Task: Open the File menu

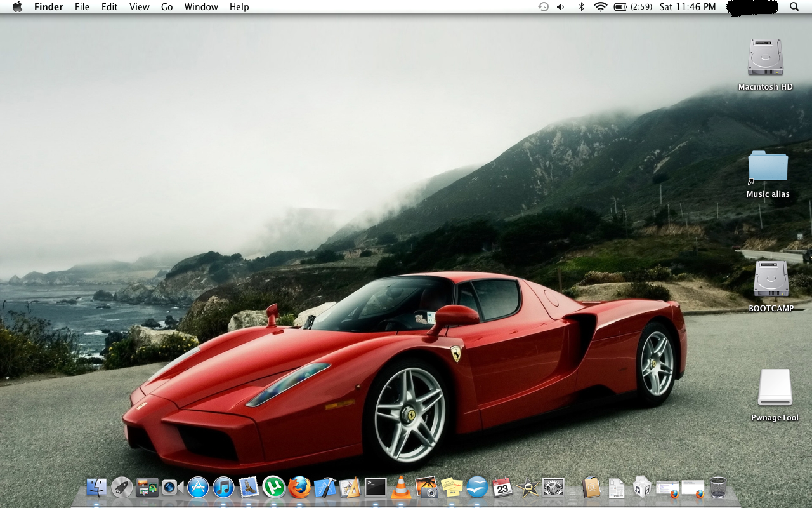Action: tap(82, 7)
